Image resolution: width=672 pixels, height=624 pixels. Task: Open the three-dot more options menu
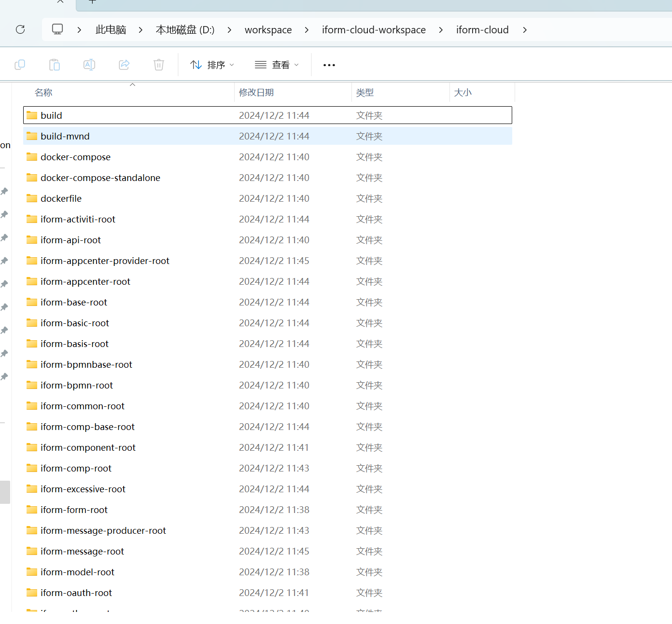[x=329, y=65]
